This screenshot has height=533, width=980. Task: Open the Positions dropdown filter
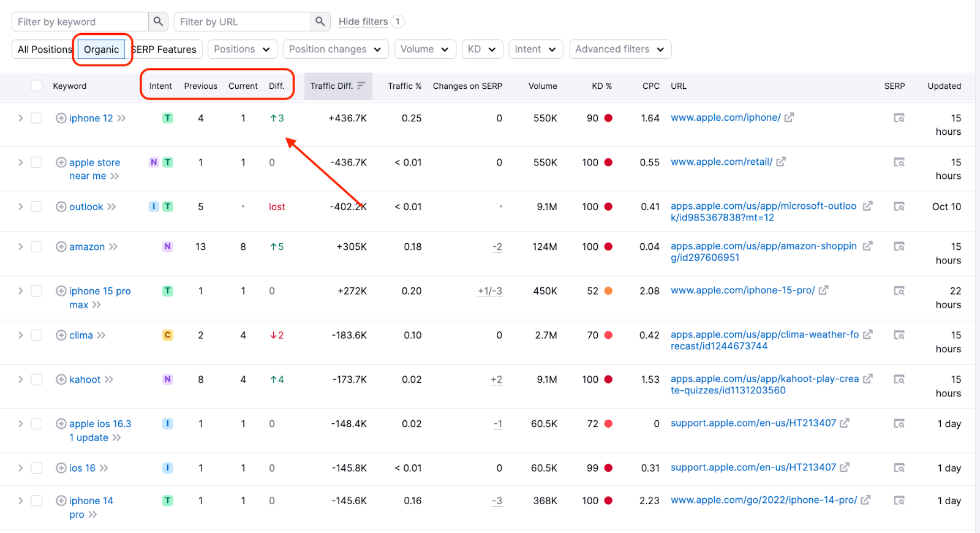[x=242, y=50]
